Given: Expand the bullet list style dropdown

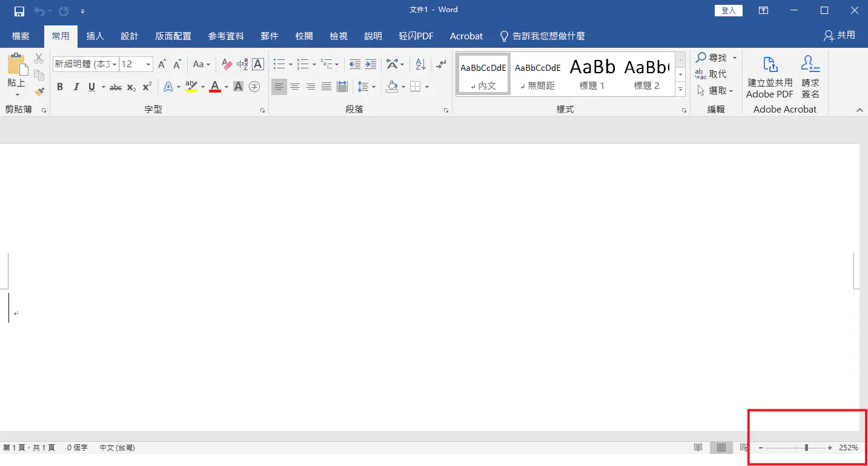Looking at the screenshot, I should tap(291, 64).
